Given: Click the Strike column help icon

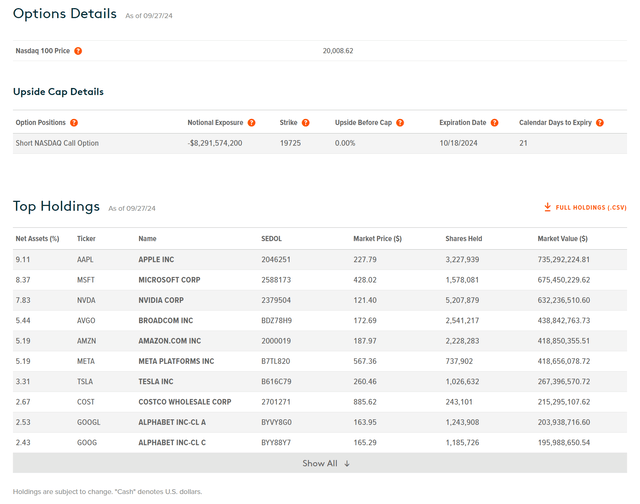Looking at the screenshot, I should point(305,123).
